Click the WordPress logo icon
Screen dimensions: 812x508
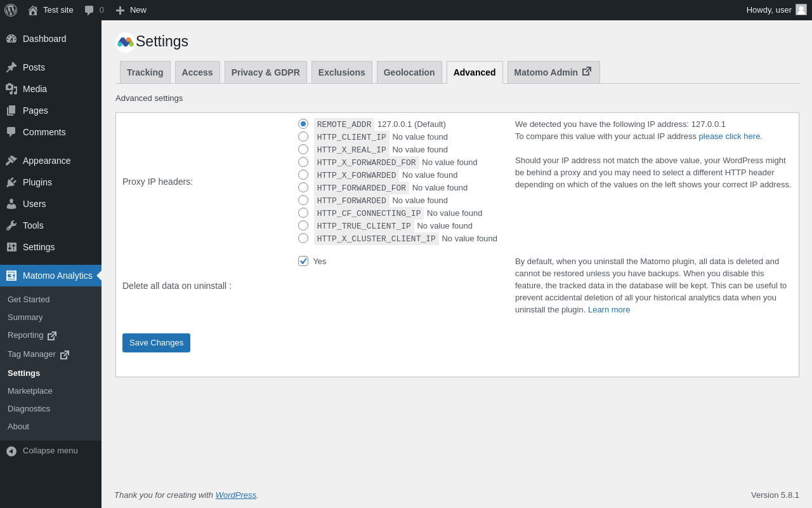tap(11, 10)
